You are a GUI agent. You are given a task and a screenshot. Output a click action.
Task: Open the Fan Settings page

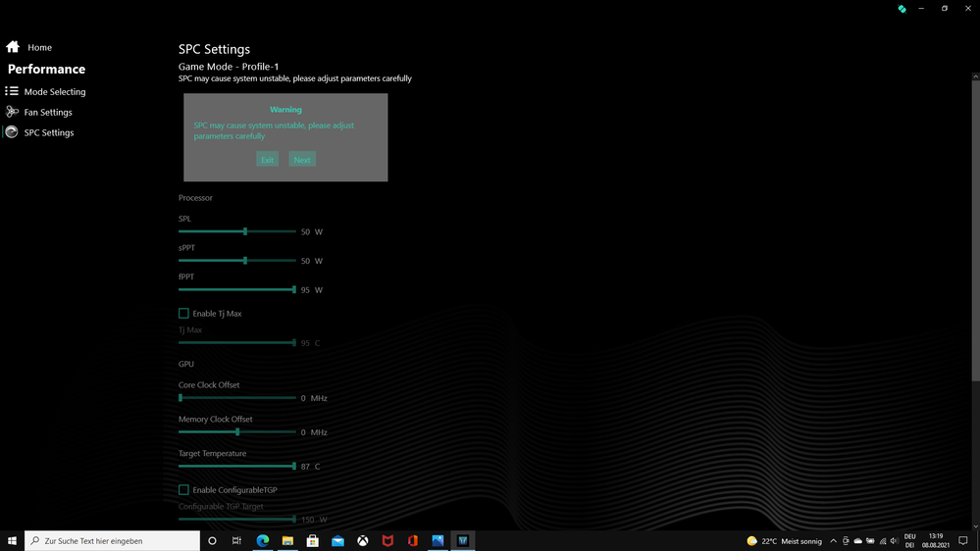coord(48,113)
